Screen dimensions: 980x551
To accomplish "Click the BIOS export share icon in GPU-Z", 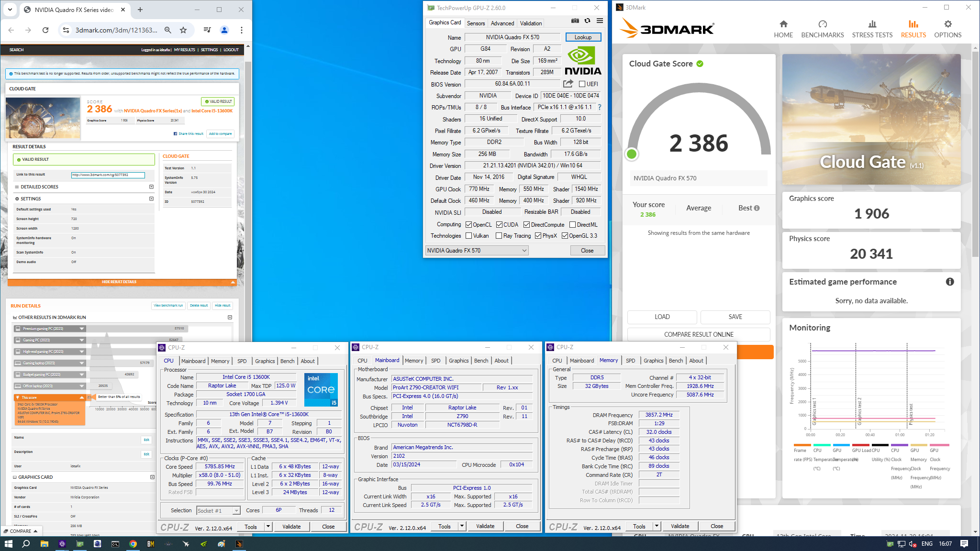I will (x=568, y=84).
